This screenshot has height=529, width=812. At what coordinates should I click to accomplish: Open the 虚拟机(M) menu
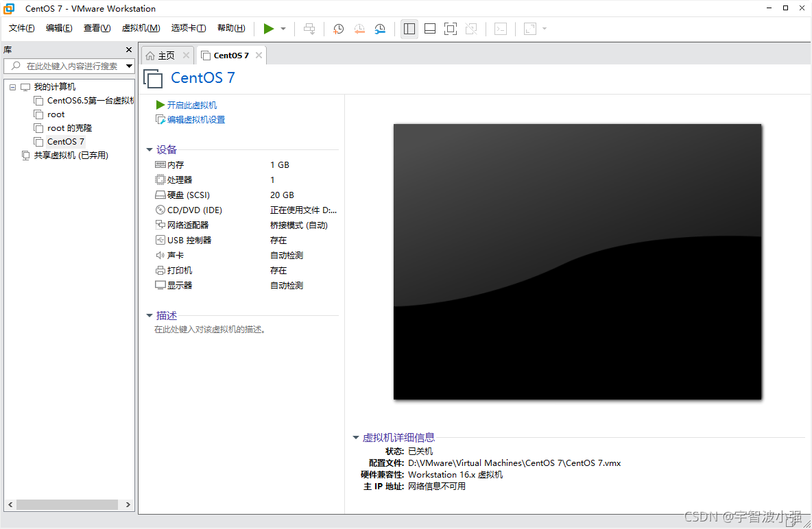(x=141, y=28)
